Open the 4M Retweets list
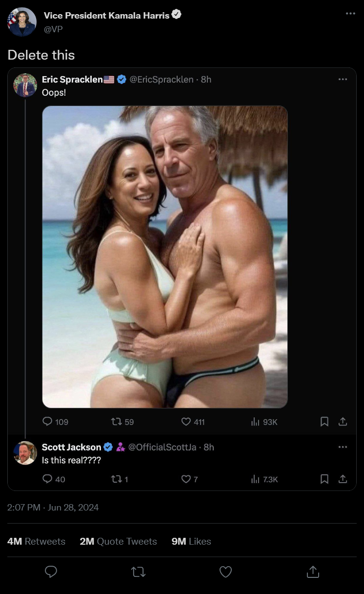 coord(37,541)
